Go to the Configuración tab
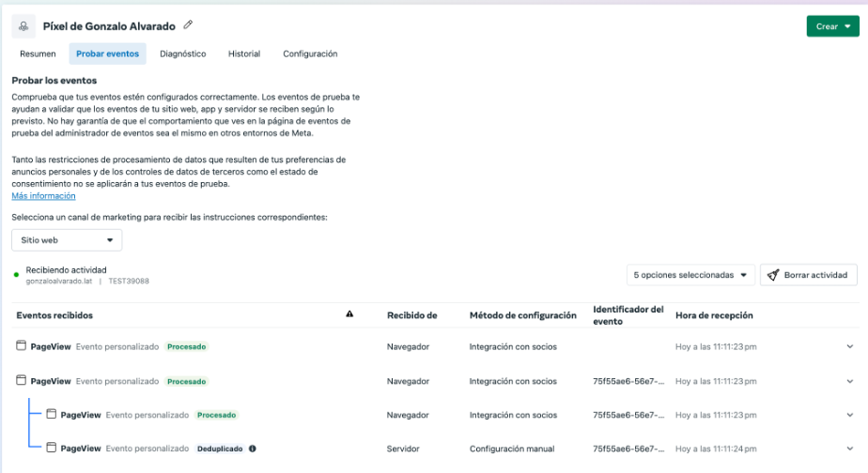The image size is (868, 473). (310, 54)
